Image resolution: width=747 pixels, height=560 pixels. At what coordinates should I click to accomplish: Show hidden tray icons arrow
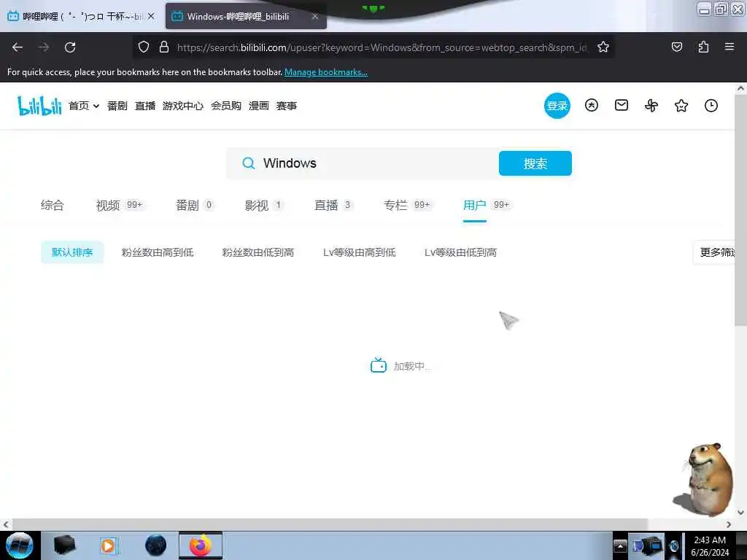(620, 546)
